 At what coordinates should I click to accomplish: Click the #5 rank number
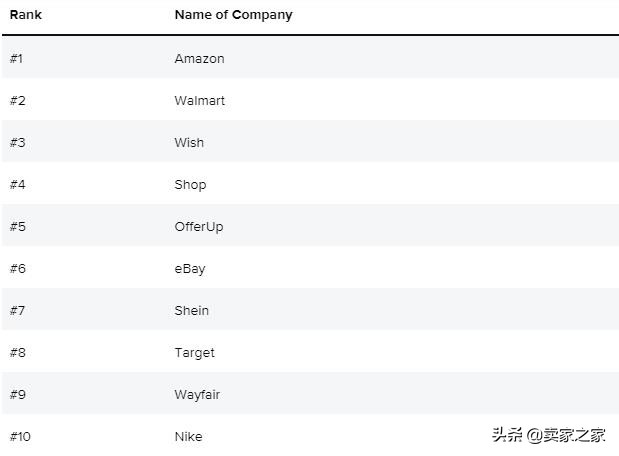(17, 226)
